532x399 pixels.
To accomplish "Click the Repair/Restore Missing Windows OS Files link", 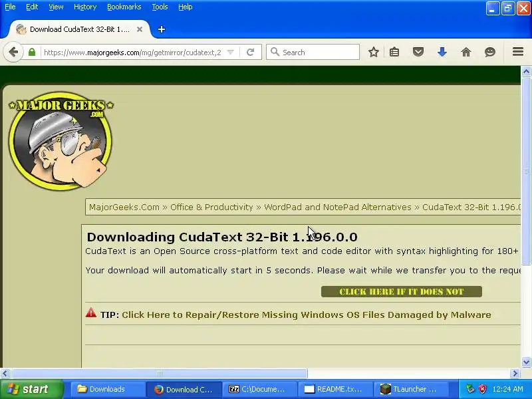I will click(x=307, y=315).
